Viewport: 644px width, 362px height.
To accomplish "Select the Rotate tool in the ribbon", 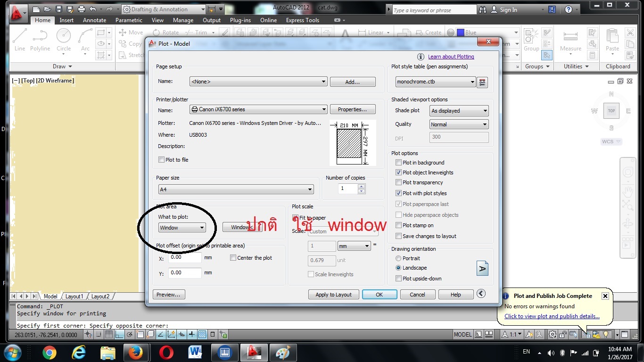I will [x=165, y=33].
